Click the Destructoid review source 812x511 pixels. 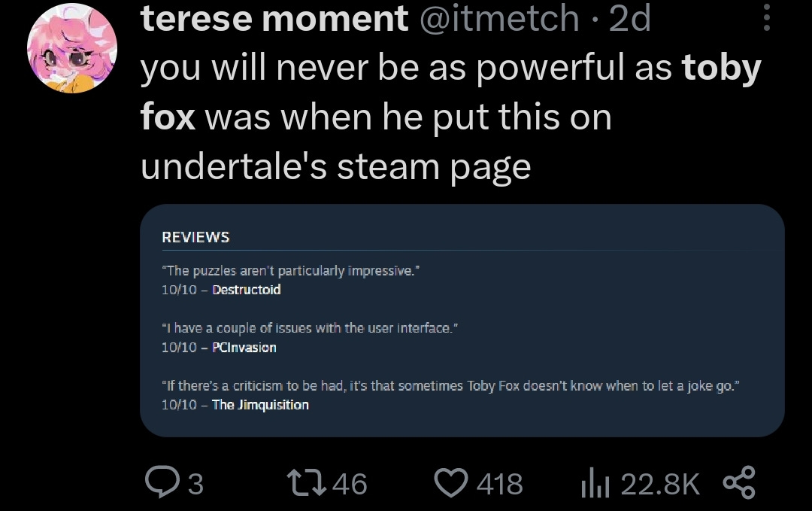247,290
